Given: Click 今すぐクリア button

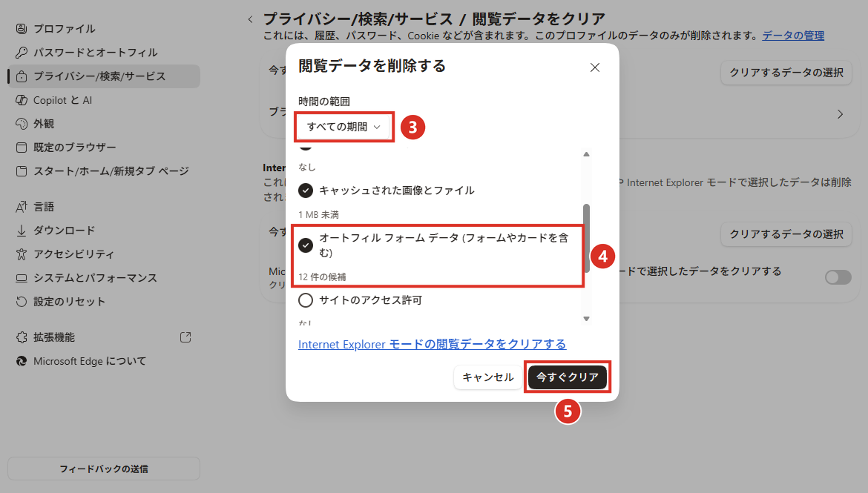Looking at the screenshot, I should [x=568, y=377].
